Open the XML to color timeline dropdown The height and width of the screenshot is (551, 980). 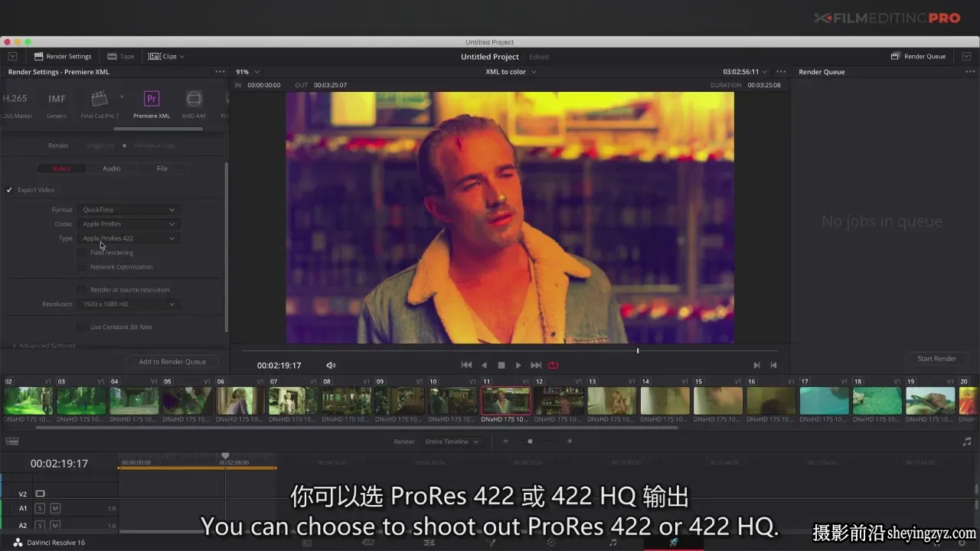pos(511,72)
